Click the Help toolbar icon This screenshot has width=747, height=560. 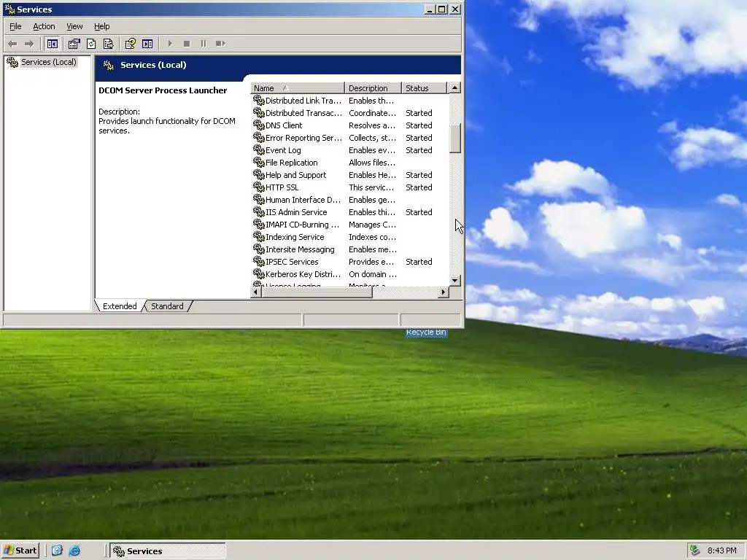(130, 44)
